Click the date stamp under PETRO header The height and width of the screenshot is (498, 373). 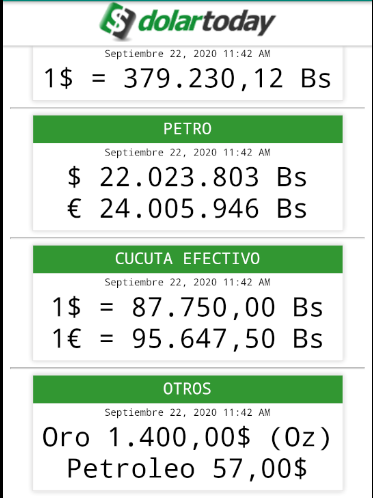coord(188,152)
